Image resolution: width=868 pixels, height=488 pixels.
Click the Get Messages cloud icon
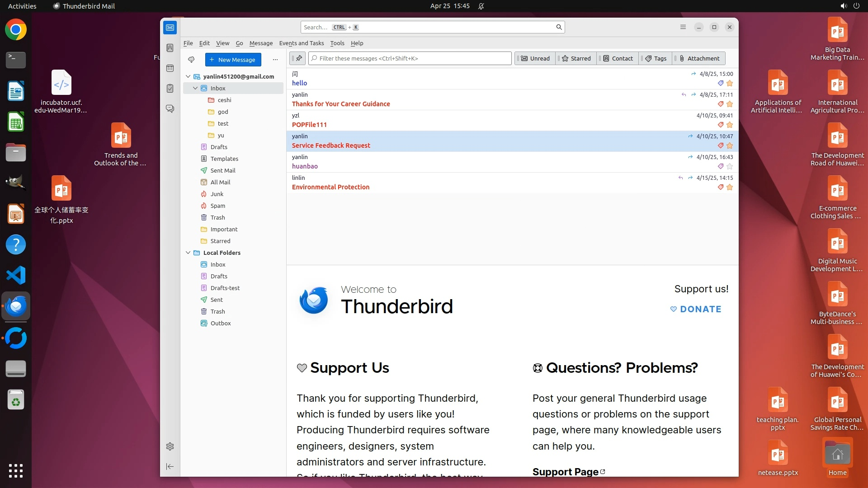191,60
